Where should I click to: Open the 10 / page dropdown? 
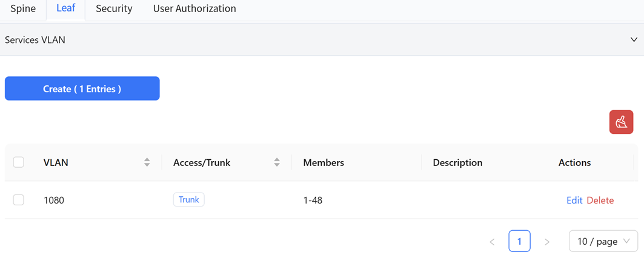tap(603, 241)
